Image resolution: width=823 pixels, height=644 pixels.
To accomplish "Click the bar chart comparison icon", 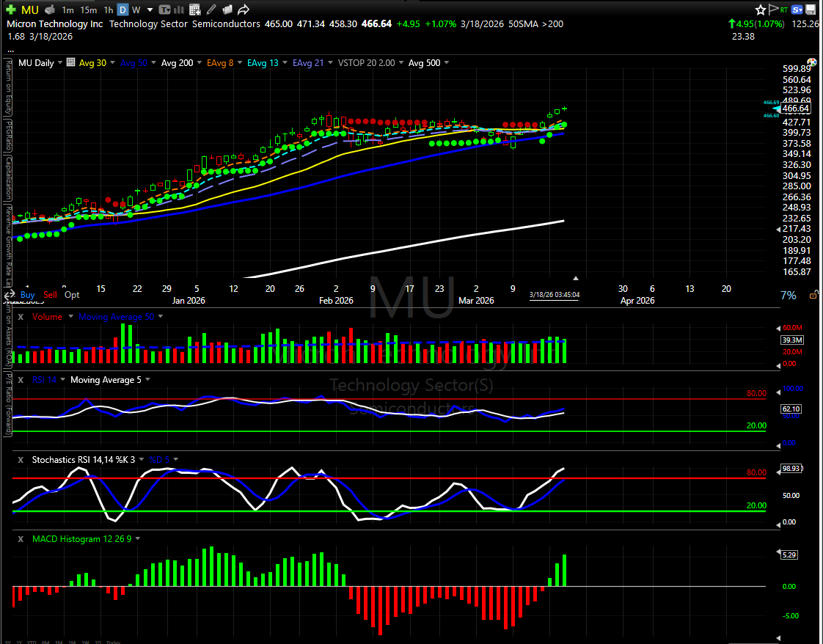I will 178,10.
